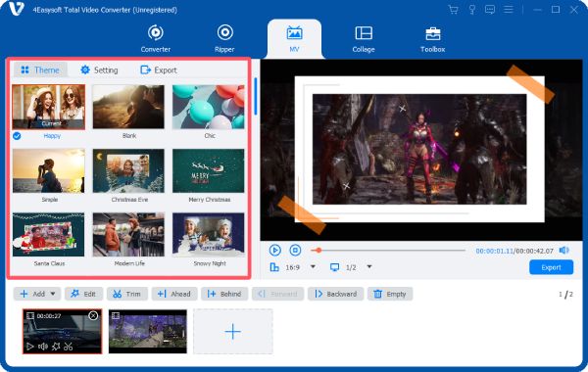Viewport: 588px width, 372px height.
Task: Click the 4Easysoft logo icon
Action: coord(17,9)
